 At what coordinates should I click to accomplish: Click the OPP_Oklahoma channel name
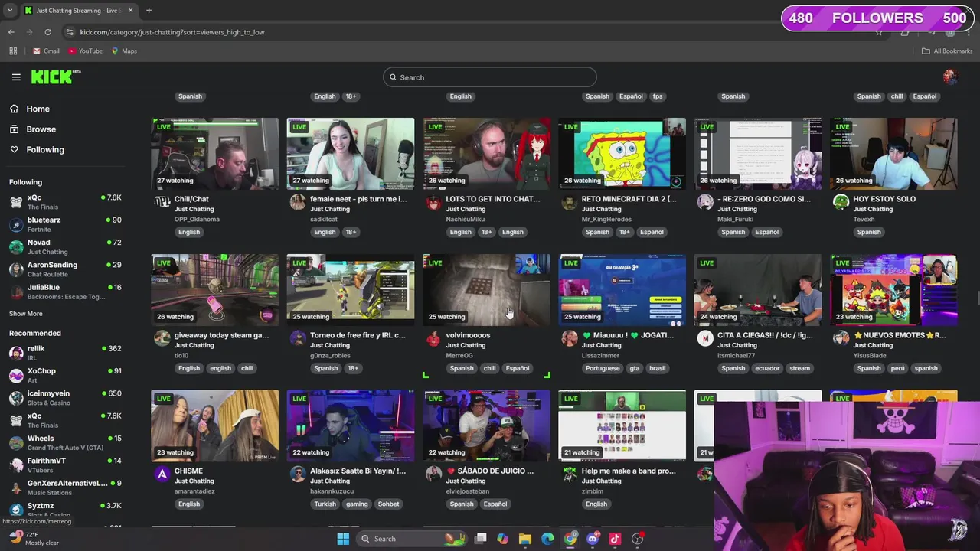(197, 220)
